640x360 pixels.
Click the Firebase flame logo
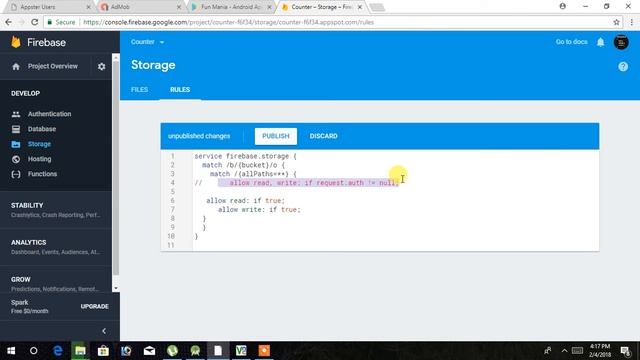click(x=16, y=42)
